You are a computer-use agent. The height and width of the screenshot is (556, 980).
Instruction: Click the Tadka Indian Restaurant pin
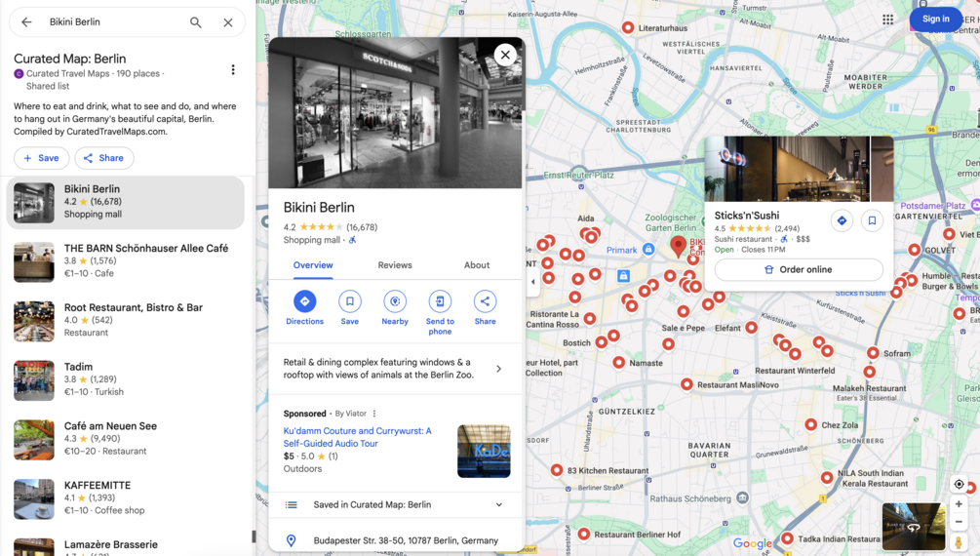click(x=788, y=537)
